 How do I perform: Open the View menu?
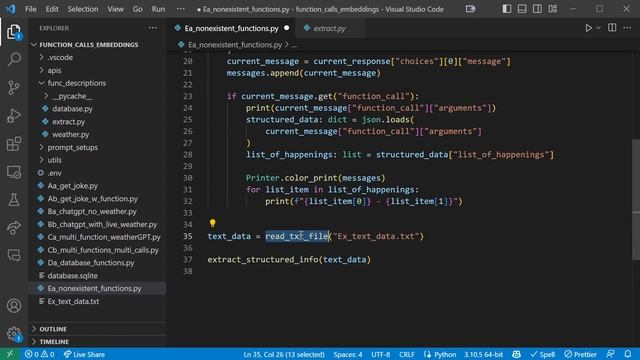[x=116, y=9]
